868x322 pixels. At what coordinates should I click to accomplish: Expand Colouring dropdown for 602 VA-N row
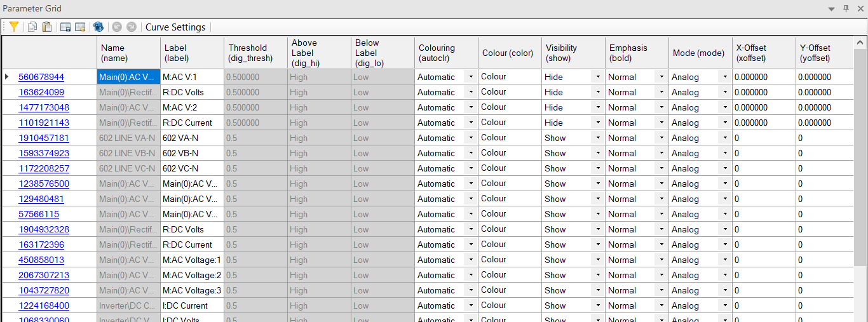pos(471,138)
